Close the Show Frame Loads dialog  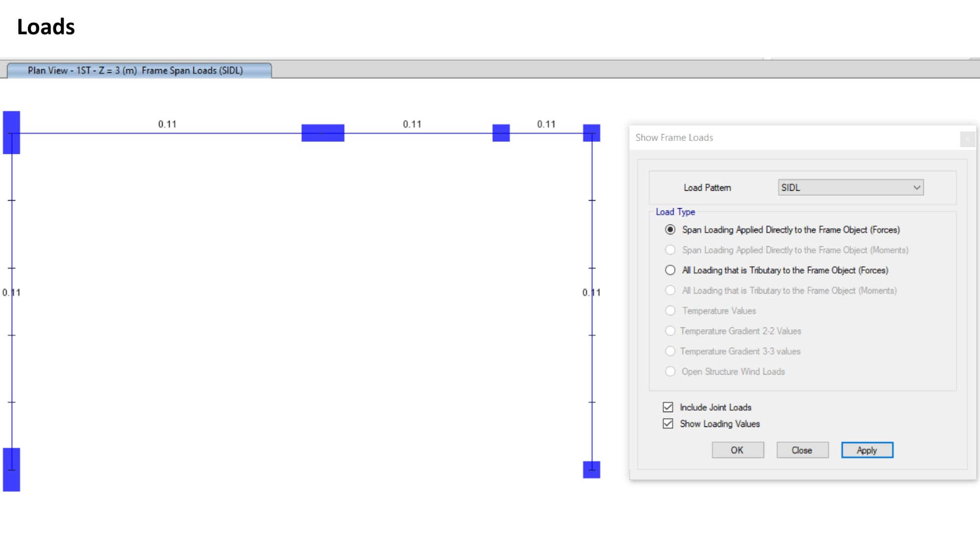pyautogui.click(x=967, y=140)
